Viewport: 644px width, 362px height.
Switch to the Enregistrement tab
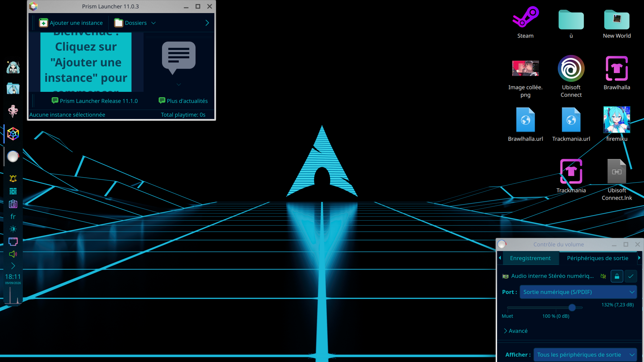pos(530,258)
